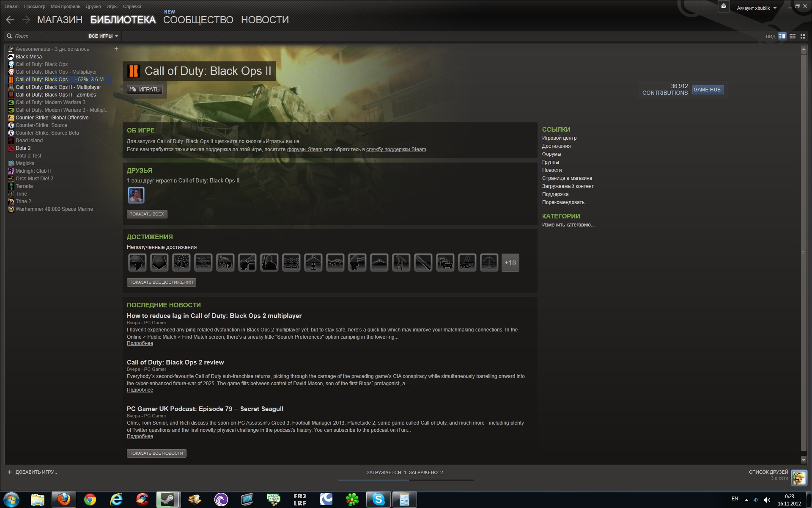Click the cars achievement icon
812x508 pixels.
coord(445,262)
